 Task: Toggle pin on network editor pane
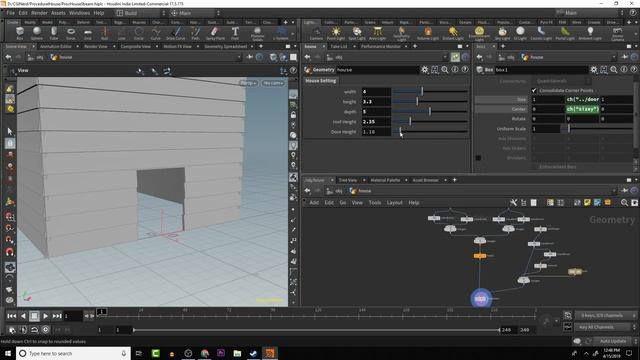click(624, 191)
